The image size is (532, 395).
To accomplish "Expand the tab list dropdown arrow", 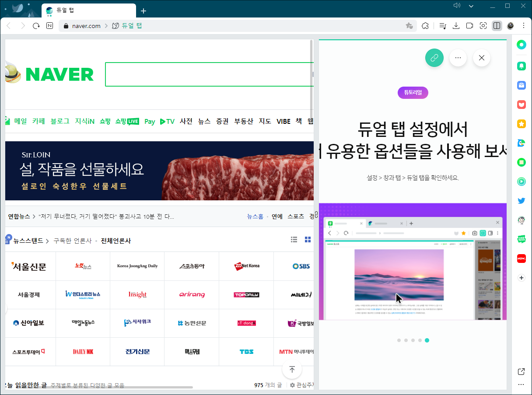I will coord(471,6).
